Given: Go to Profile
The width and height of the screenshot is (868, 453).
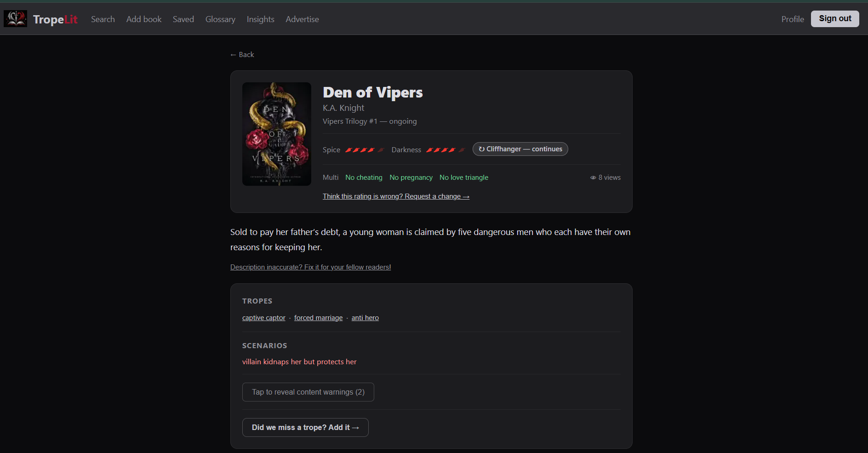Looking at the screenshot, I should (x=793, y=19).
